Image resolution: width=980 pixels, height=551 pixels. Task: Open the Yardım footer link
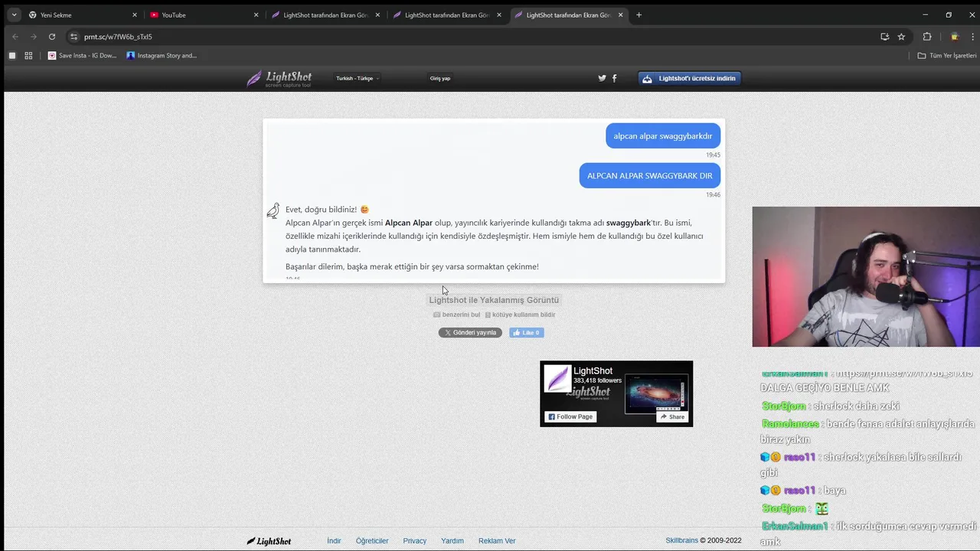[452, 540]
